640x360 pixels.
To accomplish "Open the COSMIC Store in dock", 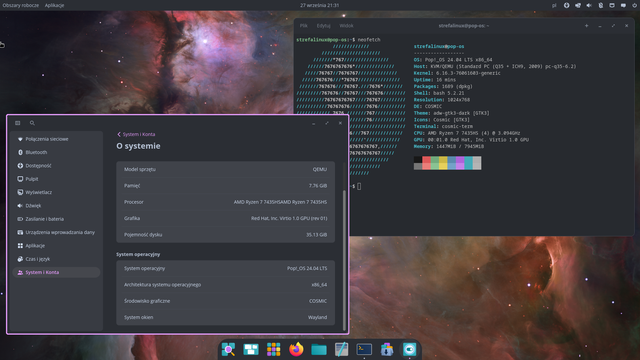I will (387, 349).
